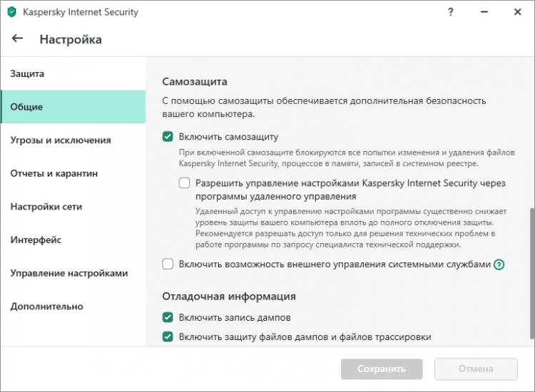Image resolution: width=535 pixels, height=392 pixels.
Task: Open Настройки сети section
Action: (46, 207)
